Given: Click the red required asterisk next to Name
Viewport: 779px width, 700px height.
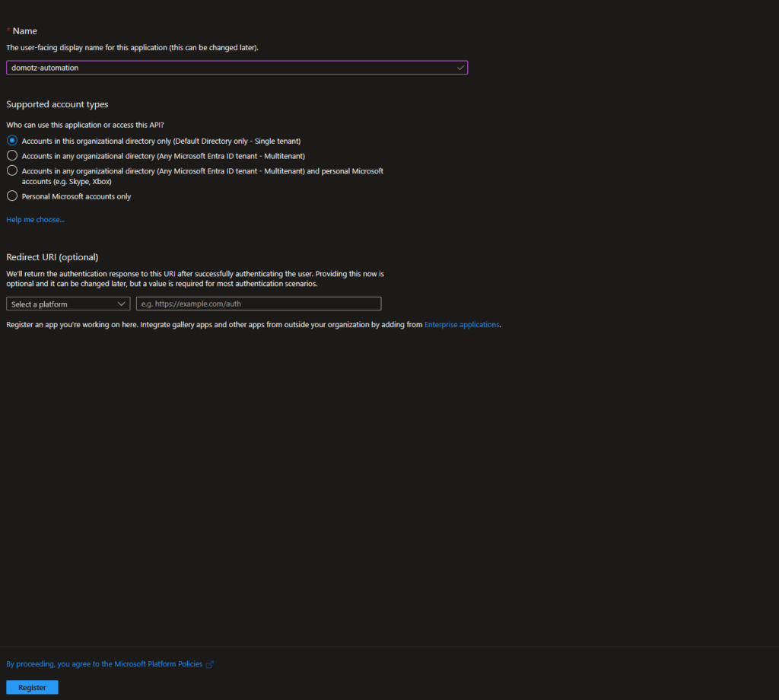Looking at the screenshot, I should pyautogui.click(x=8, y=31).
